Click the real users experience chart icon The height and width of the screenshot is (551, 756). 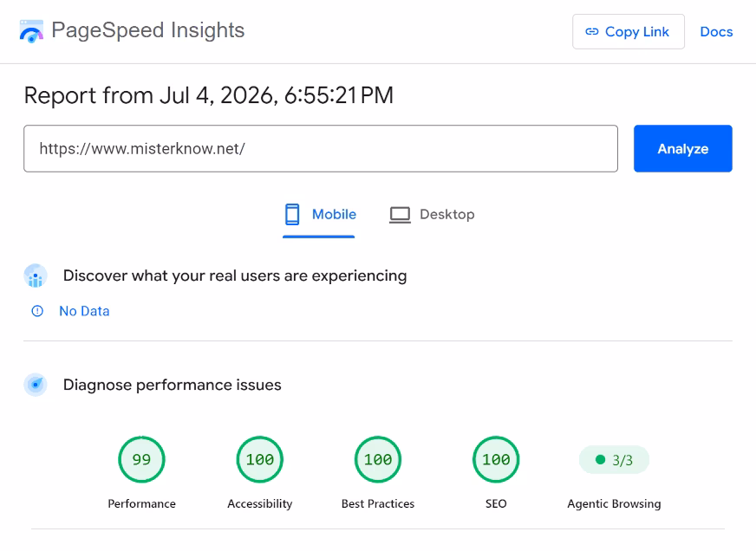pos(36,276)
